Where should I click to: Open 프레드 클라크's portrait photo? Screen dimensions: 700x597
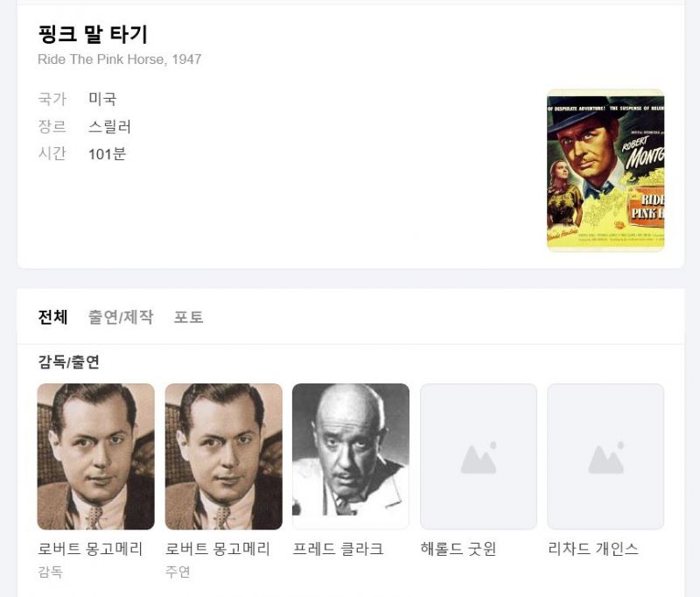(351, 456)
